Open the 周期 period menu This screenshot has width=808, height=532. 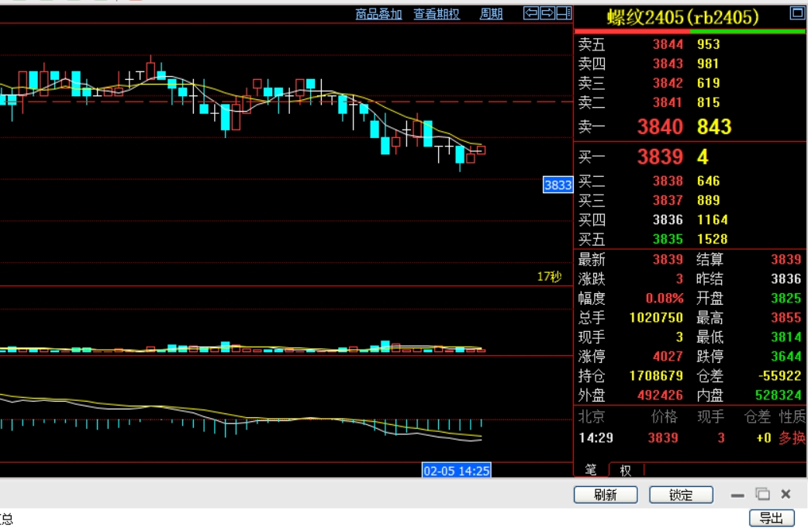[491, 14]
